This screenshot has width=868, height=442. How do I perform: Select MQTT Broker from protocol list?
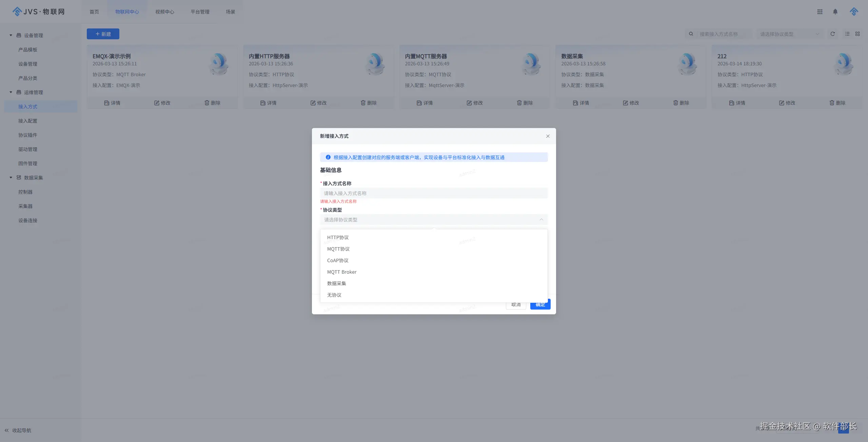tap(342, 272)
